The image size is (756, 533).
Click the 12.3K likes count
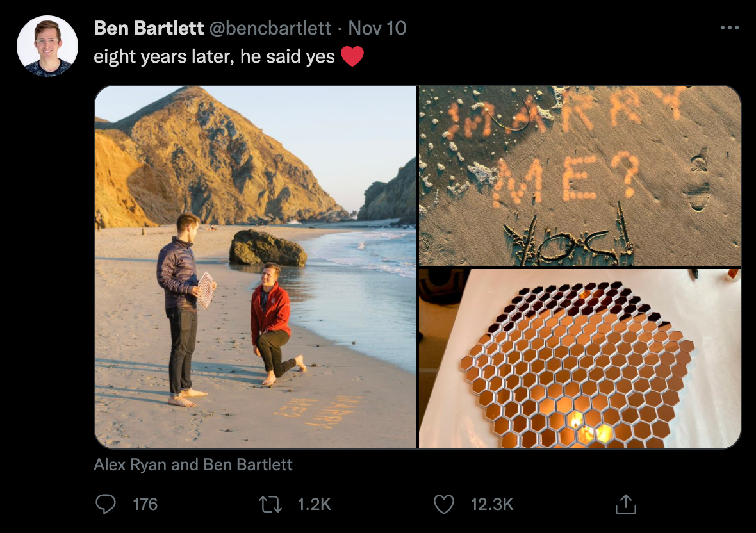pos(492,504)
